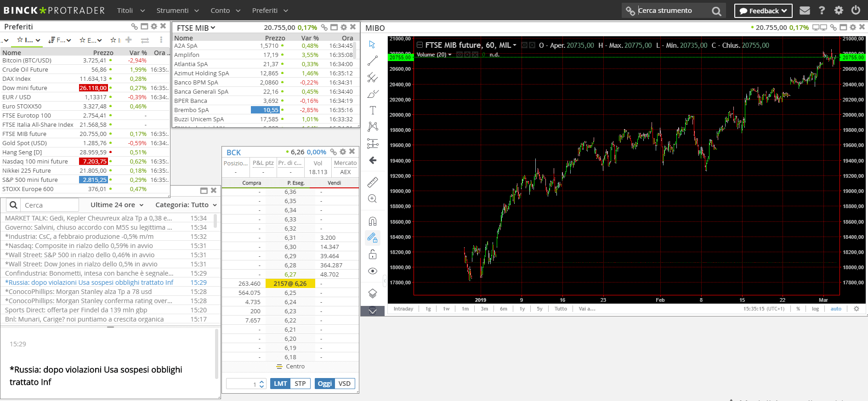Click the link icon in Preferiti panel header
The image size is (868, 401).
(135, 27)
